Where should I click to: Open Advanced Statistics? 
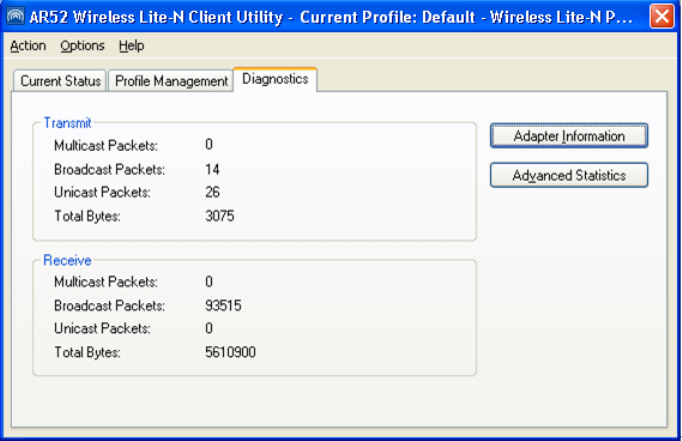tap(569, 175)
